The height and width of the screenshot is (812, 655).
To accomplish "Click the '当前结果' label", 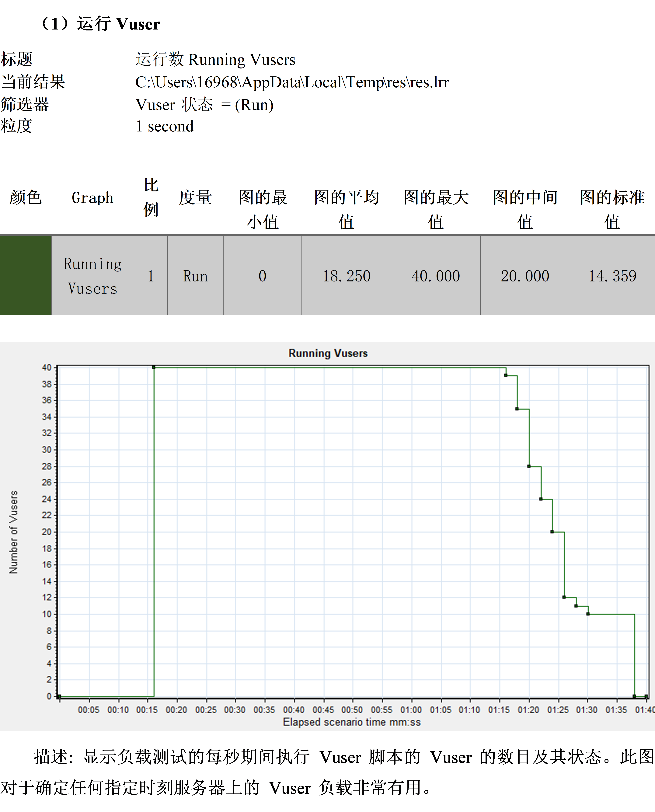I will [33, 82].
